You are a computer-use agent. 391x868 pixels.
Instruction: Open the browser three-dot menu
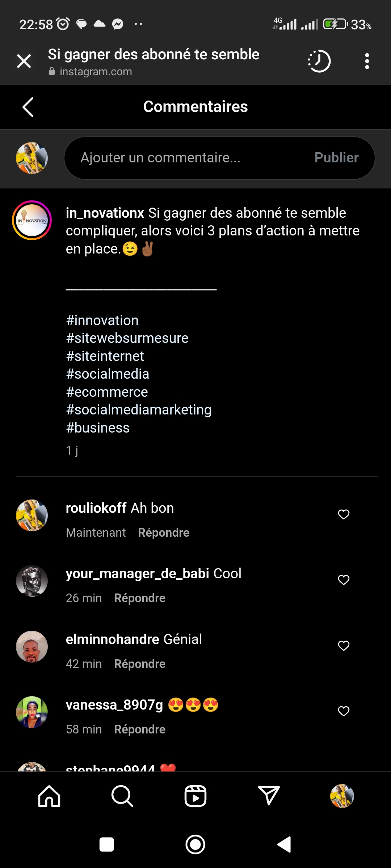pyautogui.click(x=367, y=61)
